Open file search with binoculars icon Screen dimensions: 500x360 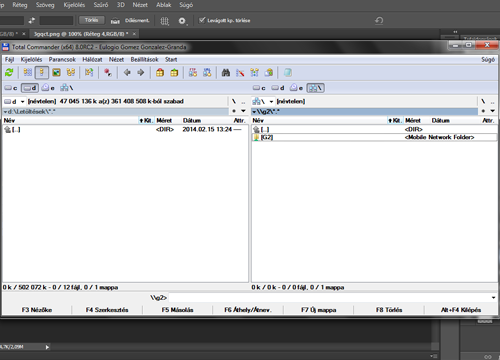pos(226,72)
